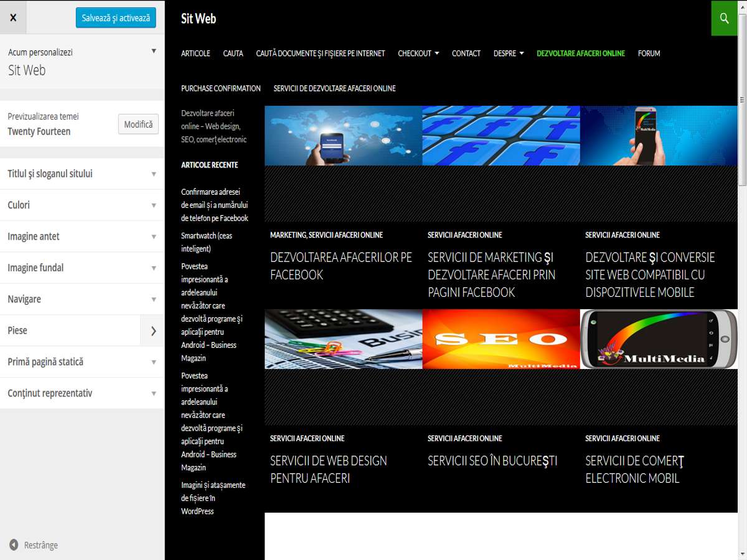
Task: Open Confirmarea adresei de email recent article
Action: pyautogui.click(x=215, y=205)
